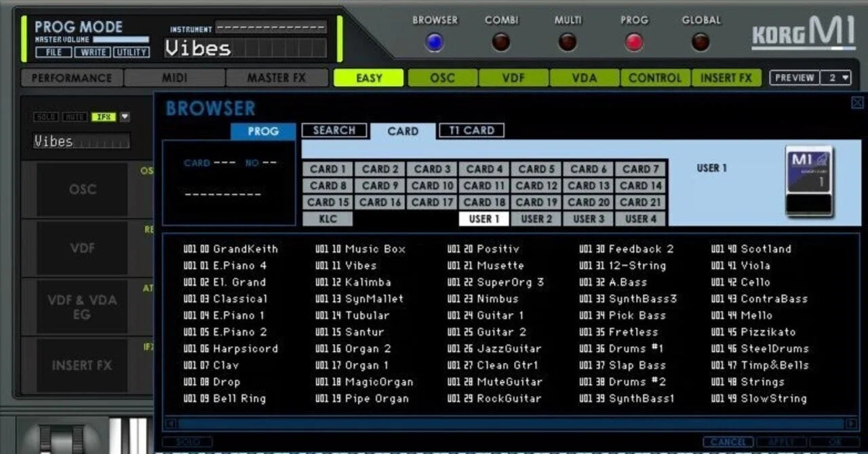
Task: Click the M1 memory card image
Action: [x=809, y=181]
